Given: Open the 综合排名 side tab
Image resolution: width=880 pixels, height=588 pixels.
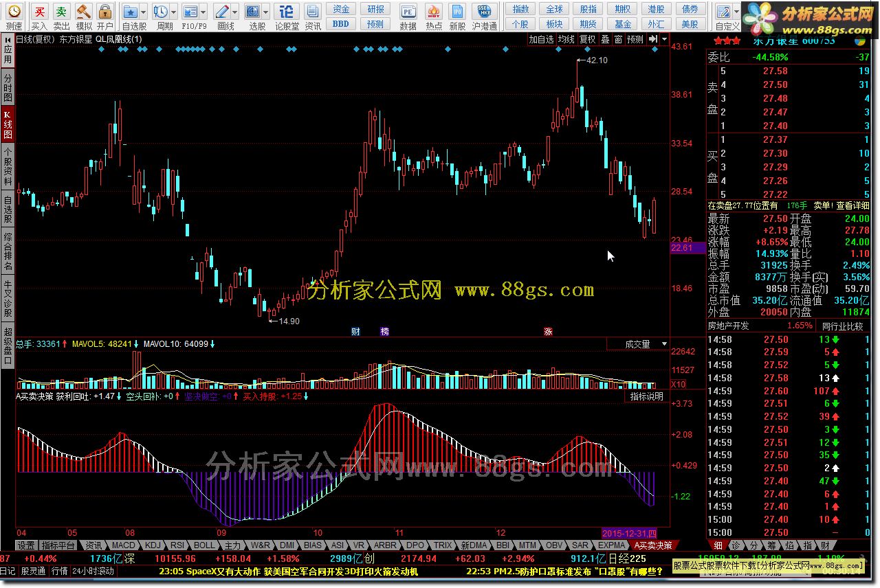Looking at the screenshot, I should pyautogui.click(x=8, y=252).
